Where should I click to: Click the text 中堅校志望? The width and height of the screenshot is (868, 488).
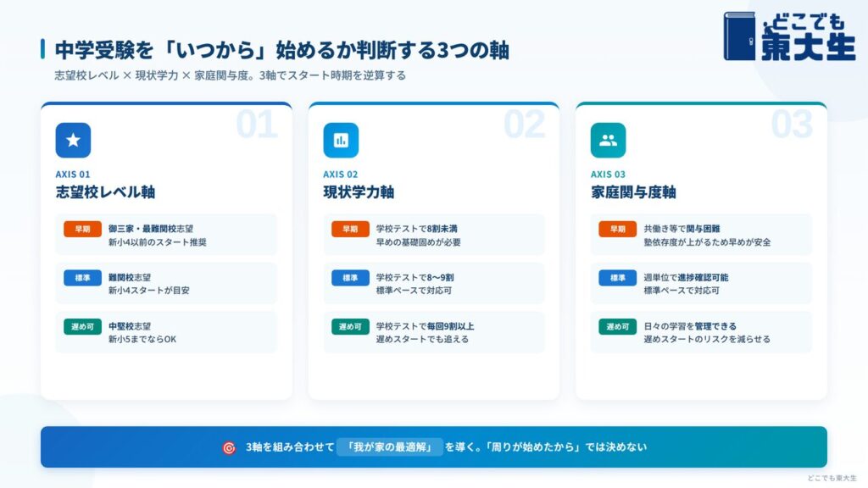(130, 326)
